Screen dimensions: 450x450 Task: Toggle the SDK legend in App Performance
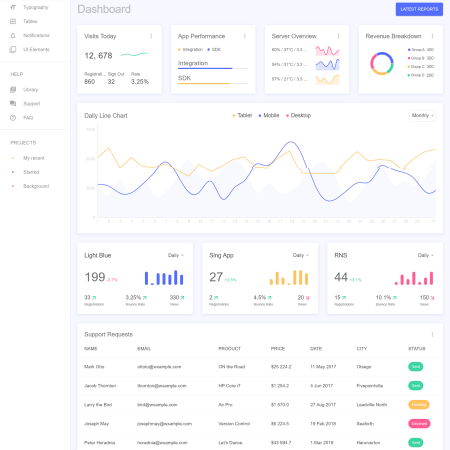[x=214, y=49]
